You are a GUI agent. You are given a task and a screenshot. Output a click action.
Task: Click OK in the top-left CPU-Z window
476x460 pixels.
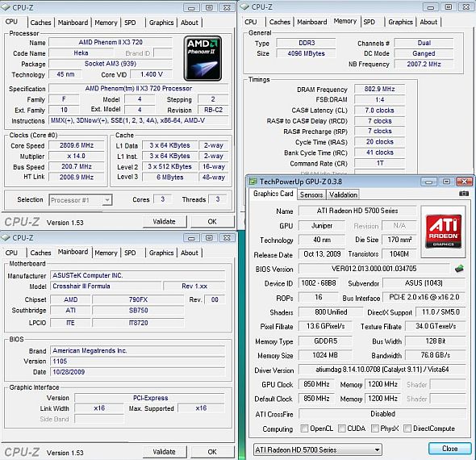[212, 222]
